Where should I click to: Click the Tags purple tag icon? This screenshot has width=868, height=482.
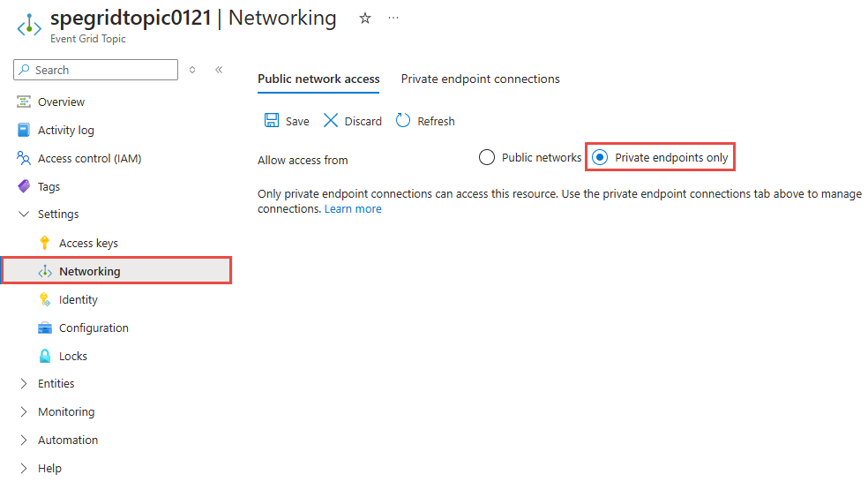pos(24,186)
